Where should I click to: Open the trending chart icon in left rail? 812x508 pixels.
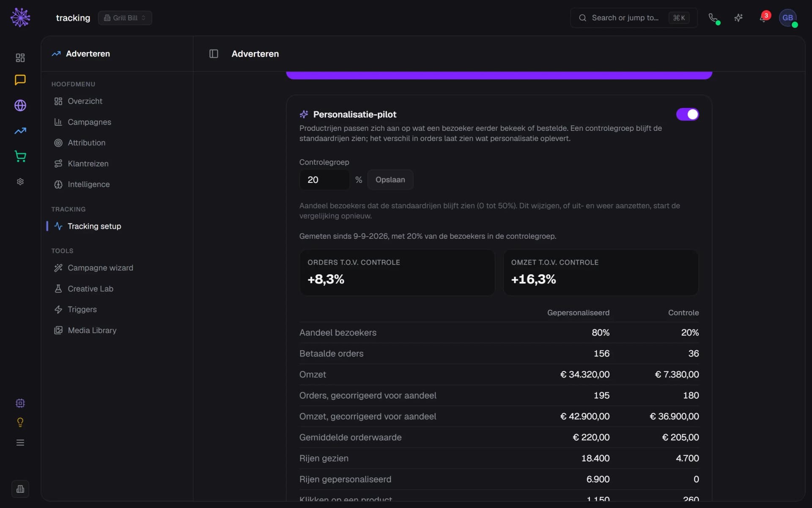click(x=20, y=131)
